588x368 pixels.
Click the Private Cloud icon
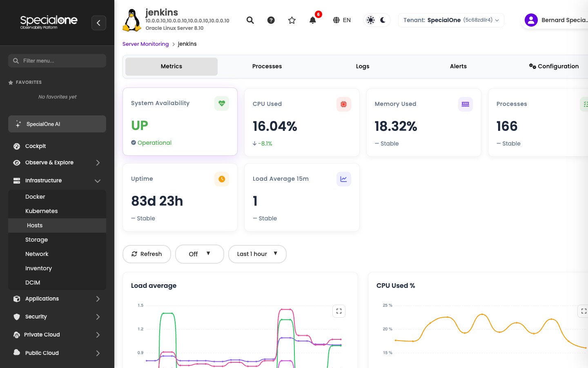coord(17,334)
